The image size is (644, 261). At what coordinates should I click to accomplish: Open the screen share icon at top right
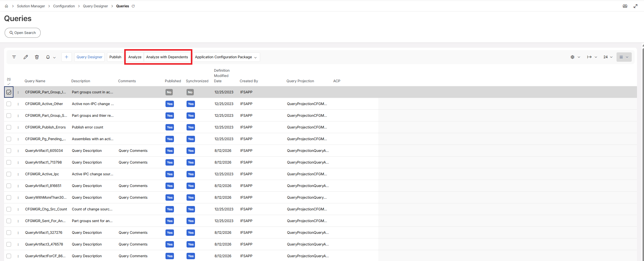point(625,6)
